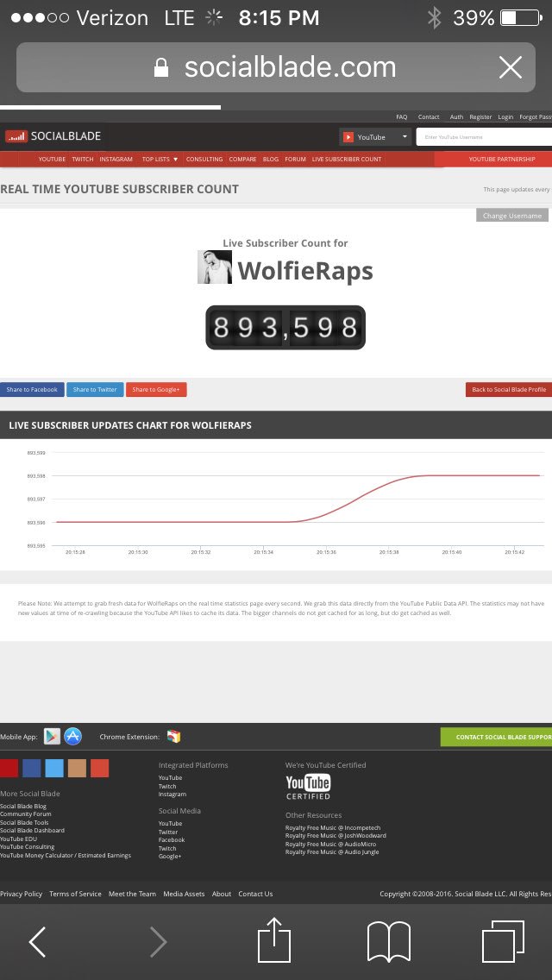Click Royalty Free Music @ JoshWoodward
The image size is (552, 980).
(x=336, y=836)
